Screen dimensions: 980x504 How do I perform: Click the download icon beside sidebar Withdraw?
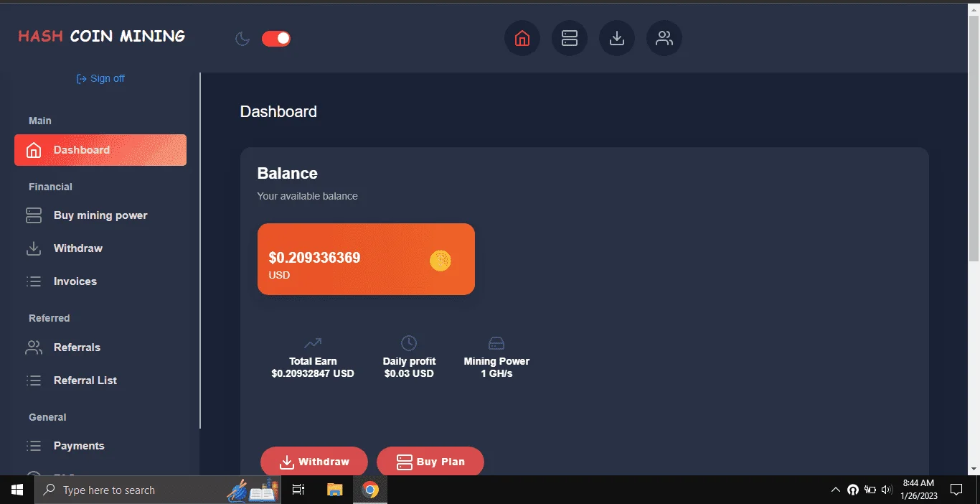(34, 248)
